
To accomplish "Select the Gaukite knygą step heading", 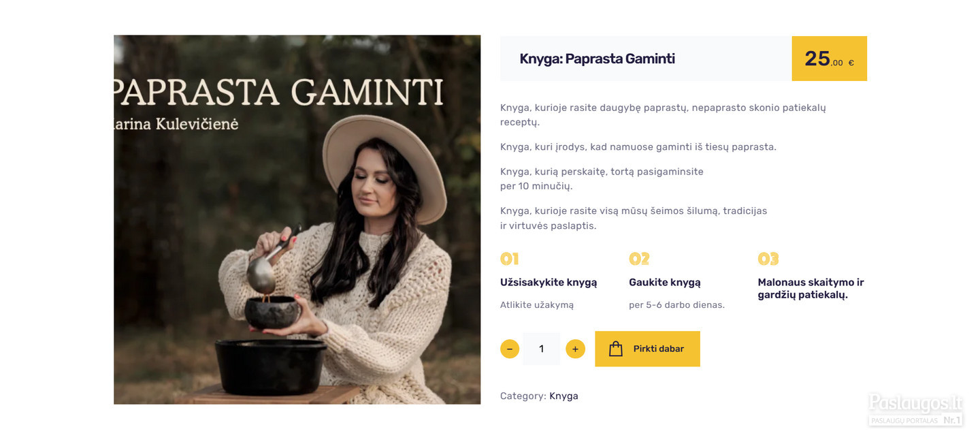I will 665,283.
